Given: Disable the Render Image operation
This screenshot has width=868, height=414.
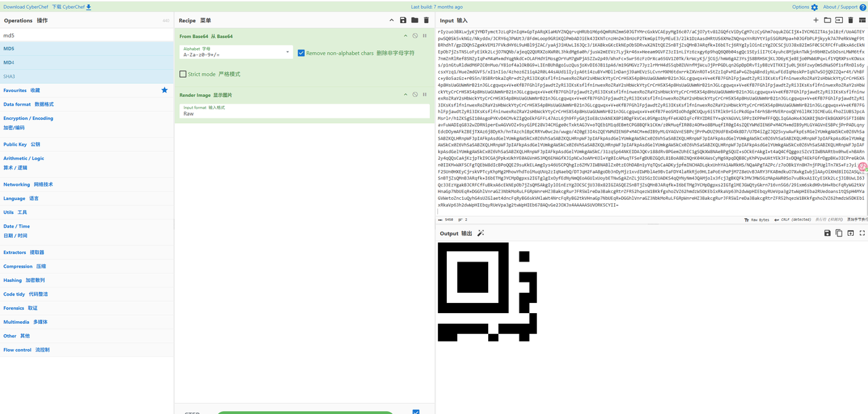Looking at the screenshot, I should tap(415, 95).
